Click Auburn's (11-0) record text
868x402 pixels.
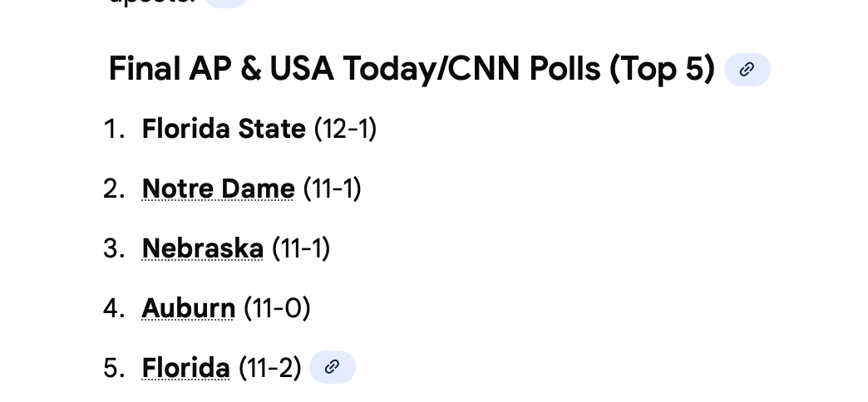(x=277, y=308)
